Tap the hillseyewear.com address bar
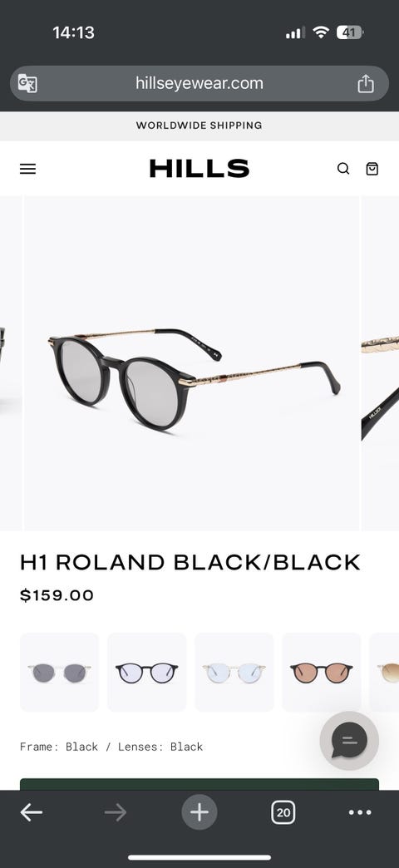This screenshot has width=399, height=868. [x=199, y=84]
